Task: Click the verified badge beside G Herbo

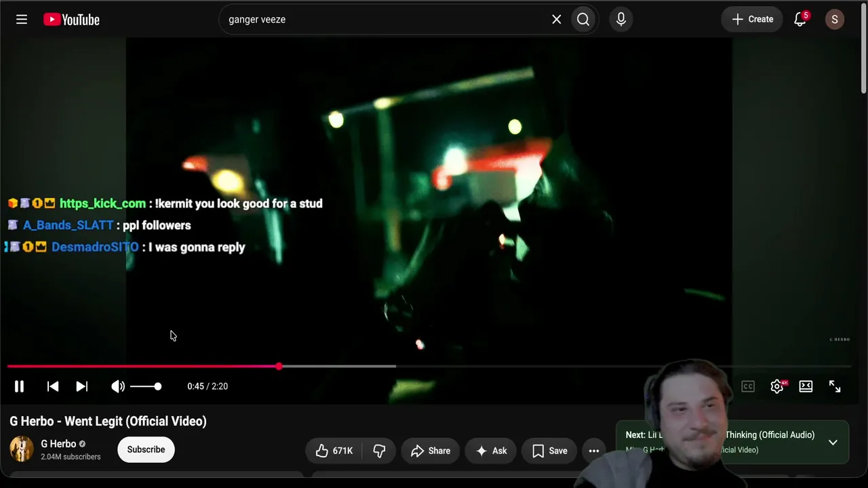Action: click(82, 444)
